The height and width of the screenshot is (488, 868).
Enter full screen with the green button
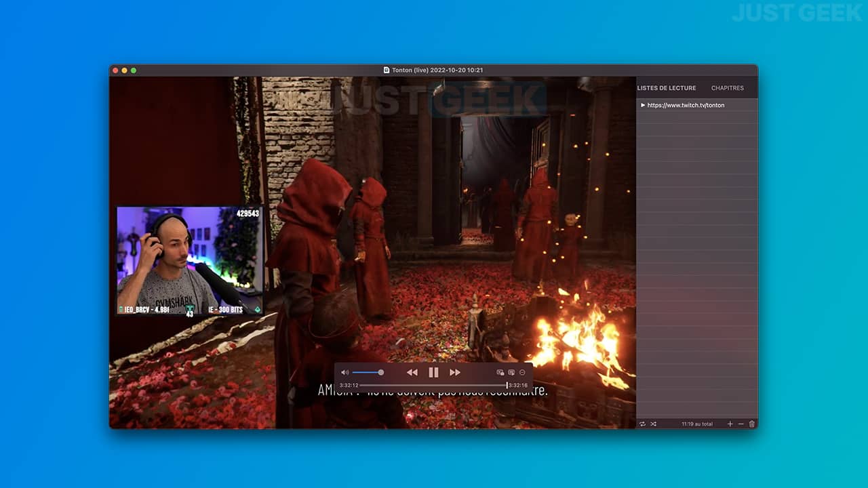(134, 70)
